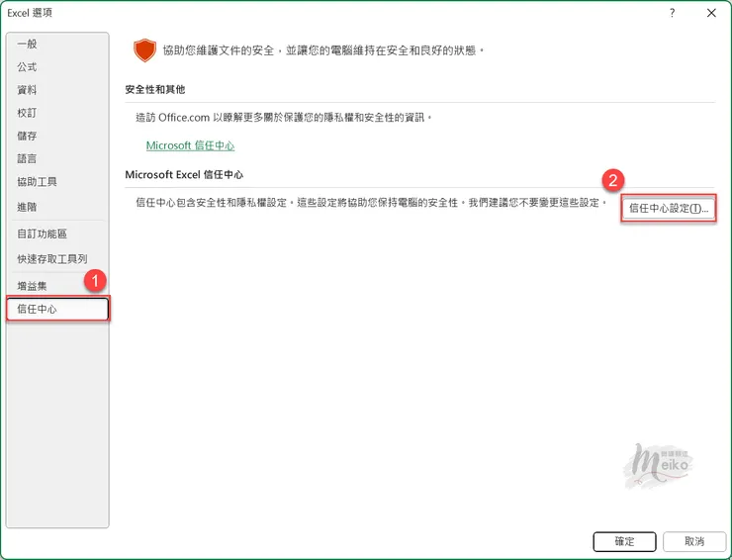Dismiss the dialog with 取消

tap(694, 542)
